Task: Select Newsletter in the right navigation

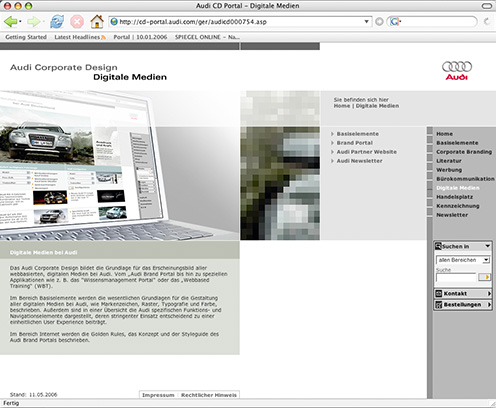Action: (x=452, y=215)
